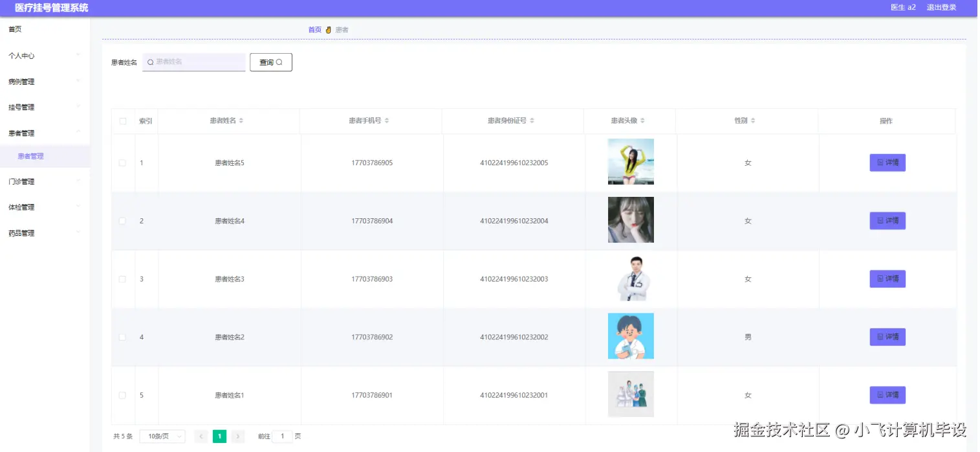Image resolution: width=980 pixels, height=452 pixels.
Task: Focus the 患者姓名 search input field
Action: tap(194, 62)
